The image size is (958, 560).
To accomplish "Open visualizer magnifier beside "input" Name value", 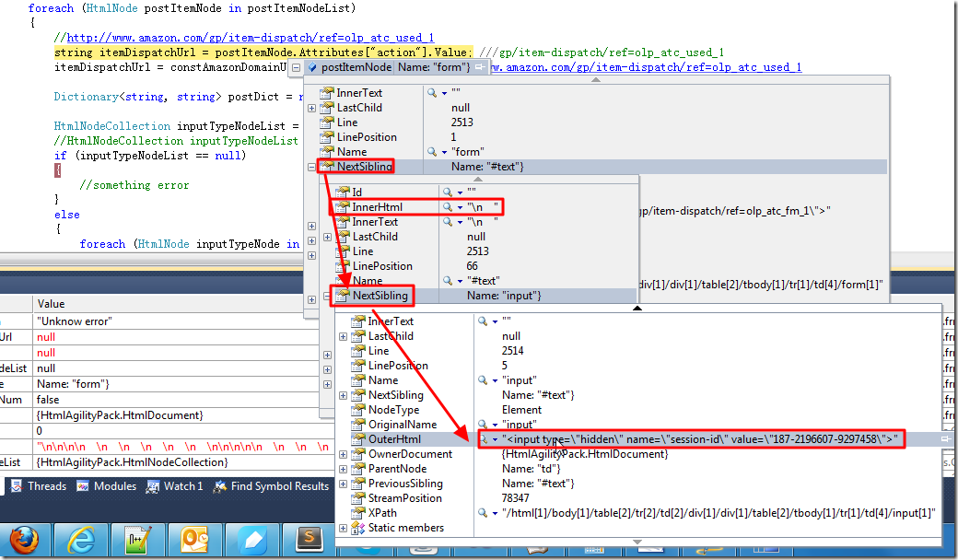I will pos(483,380).
